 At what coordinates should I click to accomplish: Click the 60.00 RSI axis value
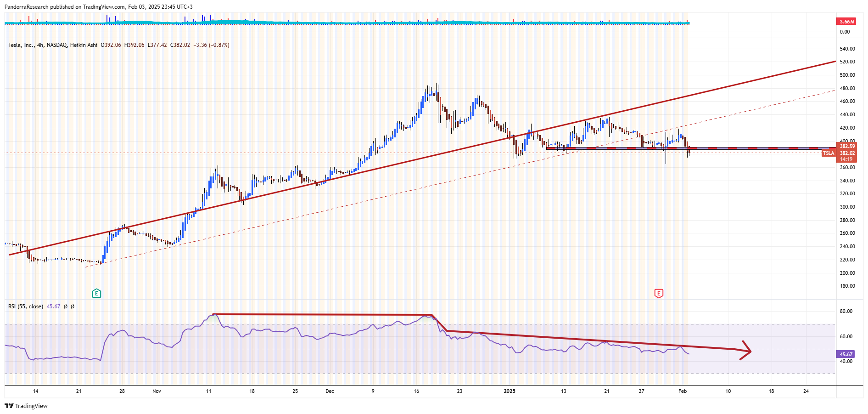tap(846, 336)
